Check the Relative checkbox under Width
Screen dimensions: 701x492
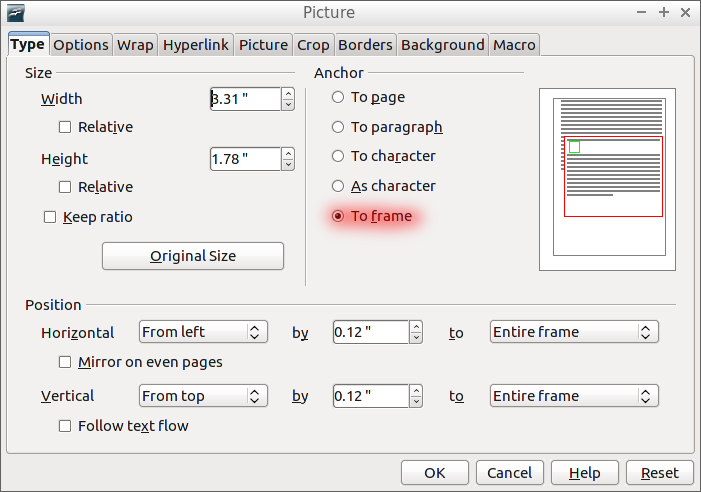click(65, 127)
